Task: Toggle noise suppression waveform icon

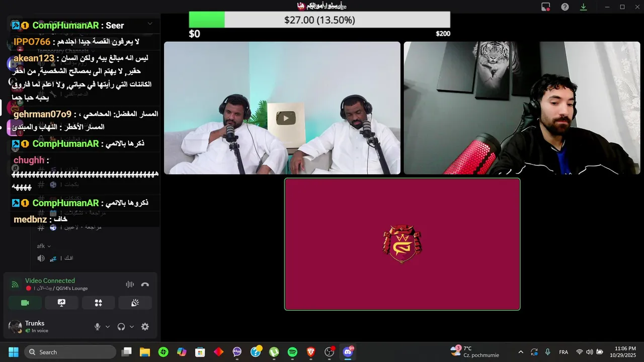Action: click(x=130, y=285)
